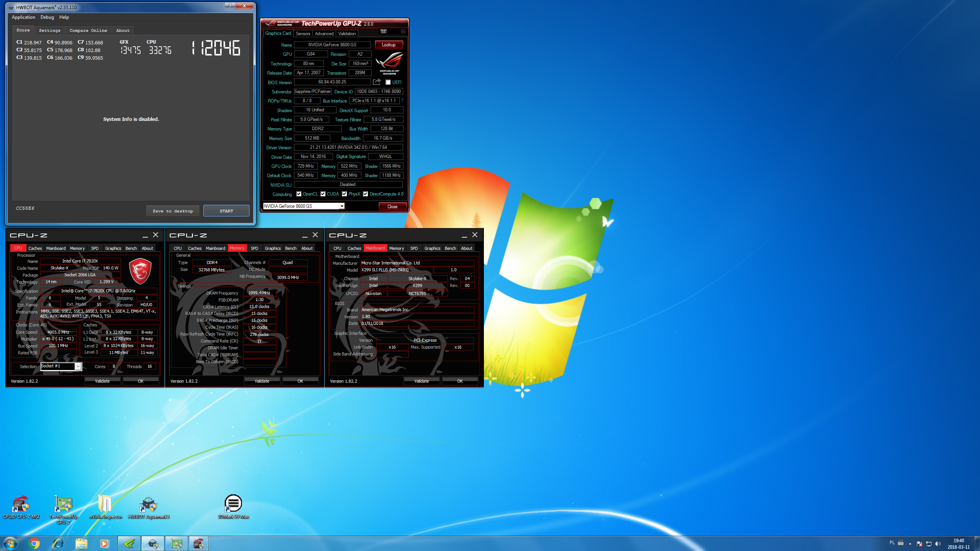Open Bench tab in the CPU-Z Mainboard window
980x551 pixels.
pos(450,248)
